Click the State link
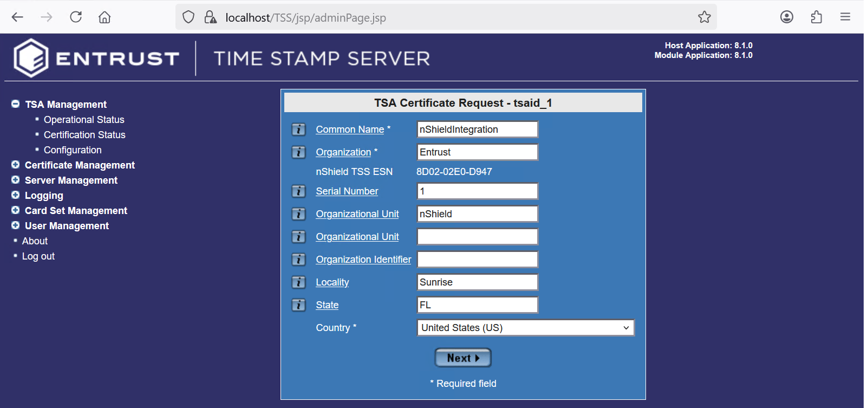The width and height of the screenshot is (868, 408). click(327, 305)
